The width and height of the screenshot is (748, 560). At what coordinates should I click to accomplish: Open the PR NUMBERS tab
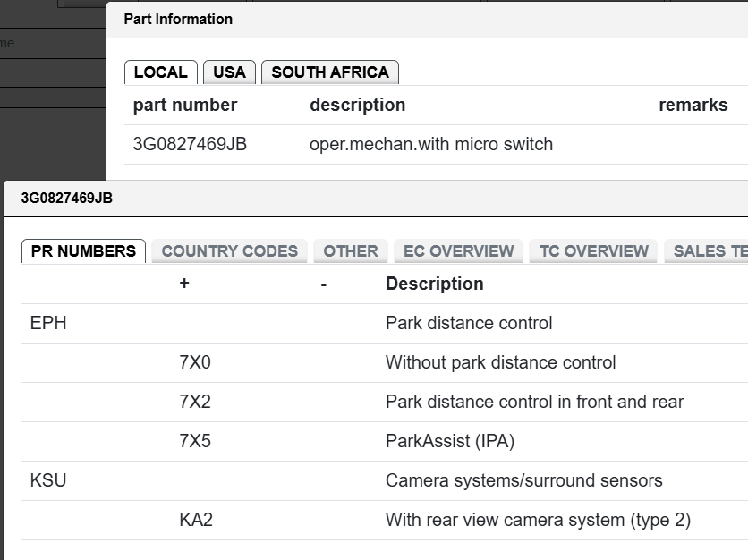click(x=83, y=251)
